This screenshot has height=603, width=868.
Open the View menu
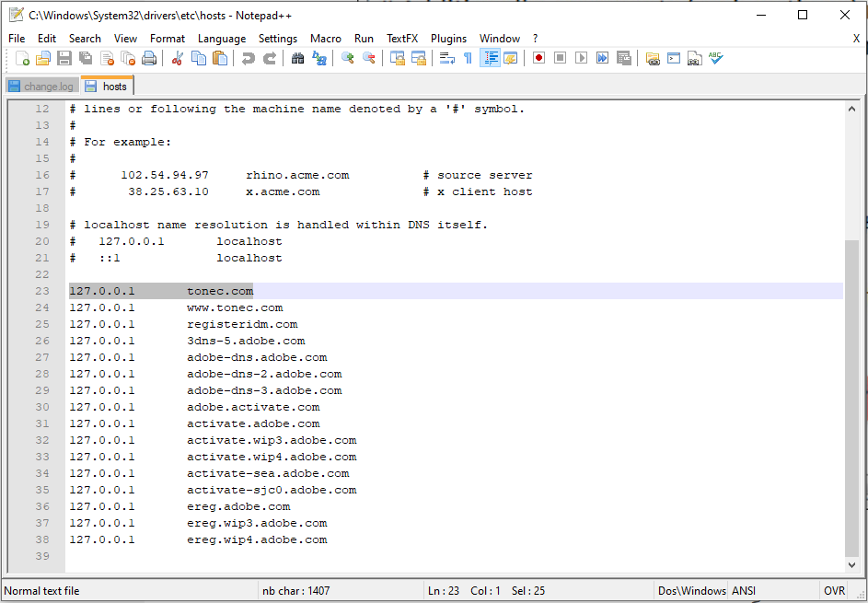pos(126,39)
